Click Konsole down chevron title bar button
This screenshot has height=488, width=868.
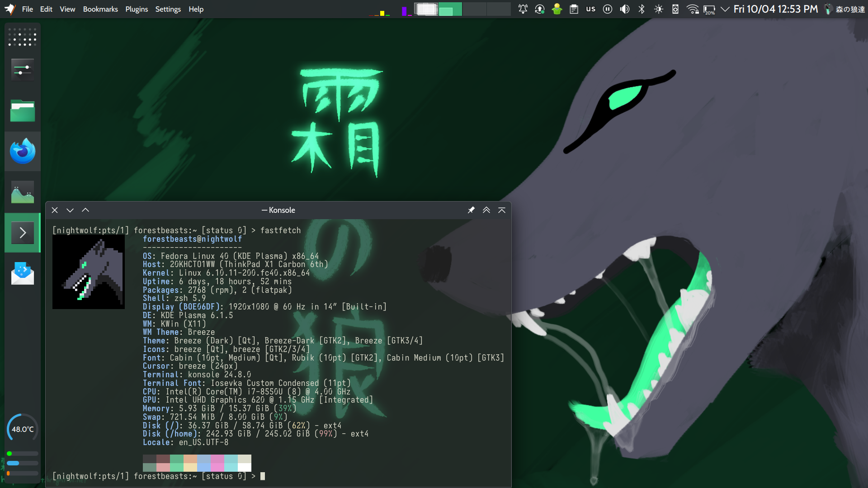pos(70,210)
